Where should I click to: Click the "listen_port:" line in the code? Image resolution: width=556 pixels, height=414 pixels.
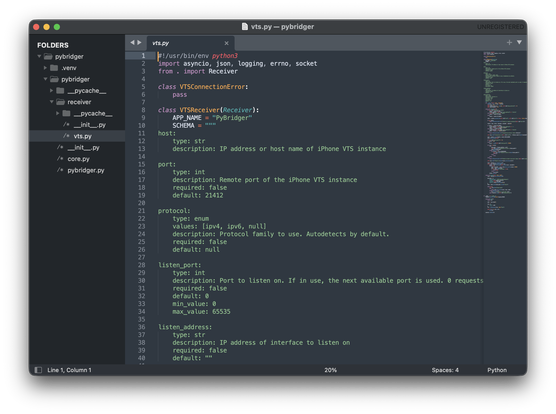pos(179,265)
